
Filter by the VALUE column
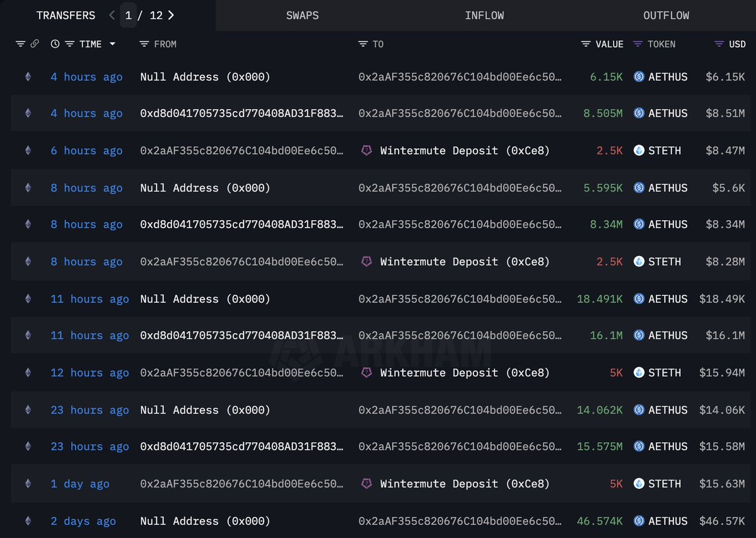[x=586, y=44]
